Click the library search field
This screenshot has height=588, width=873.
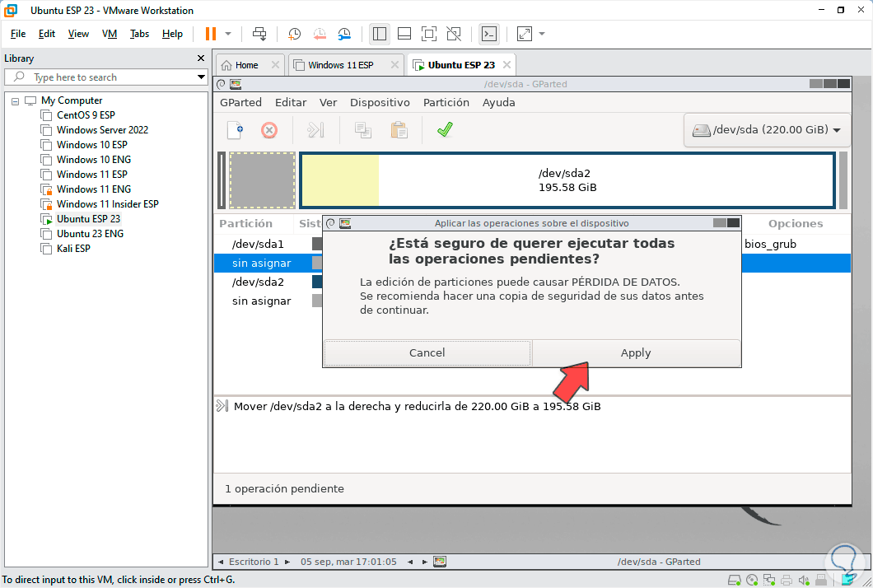pyautogui.click(x=105, y=77)
